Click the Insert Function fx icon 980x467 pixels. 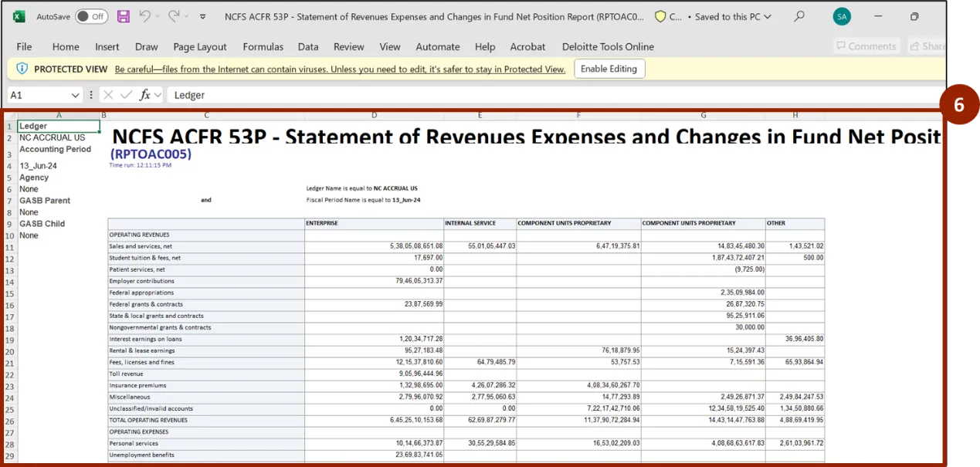[144, 95]
